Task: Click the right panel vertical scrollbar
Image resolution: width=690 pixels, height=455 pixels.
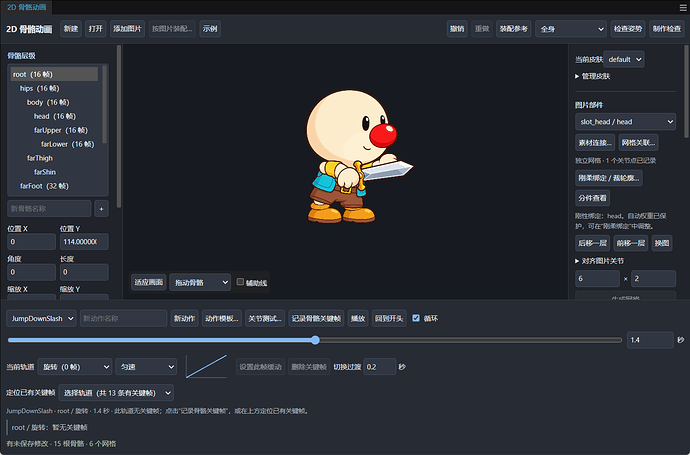Action: pos(686,91)
